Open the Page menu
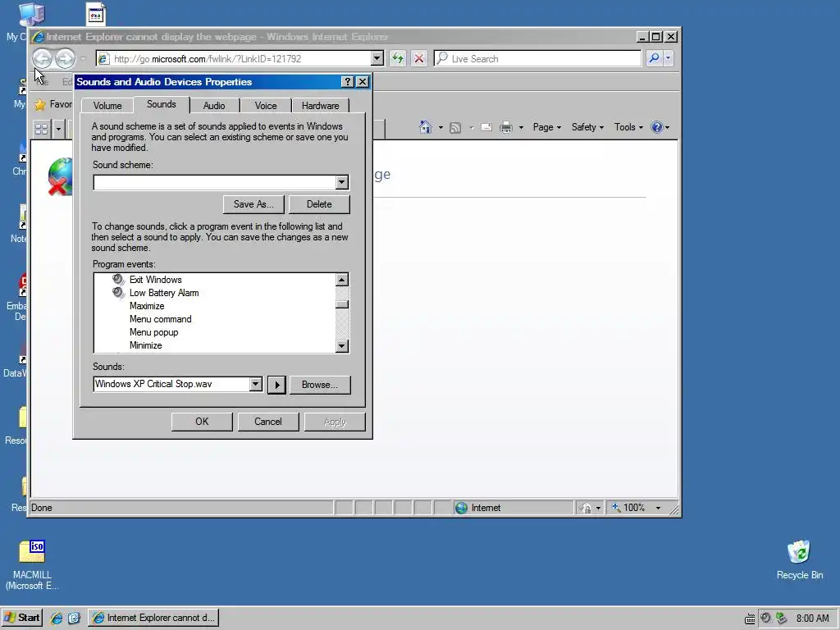This screenshot has height=630, width=840. [546, 127]
